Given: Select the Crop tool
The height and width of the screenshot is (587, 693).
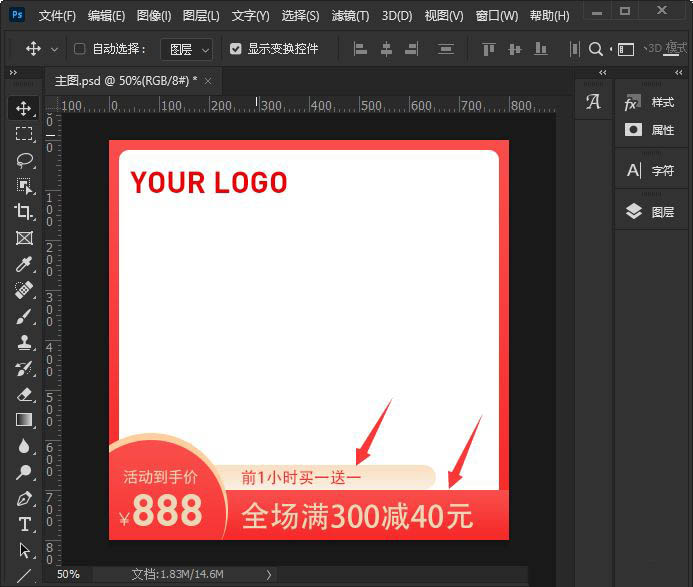Looking at the screenshot, I should tap(24, 212).
